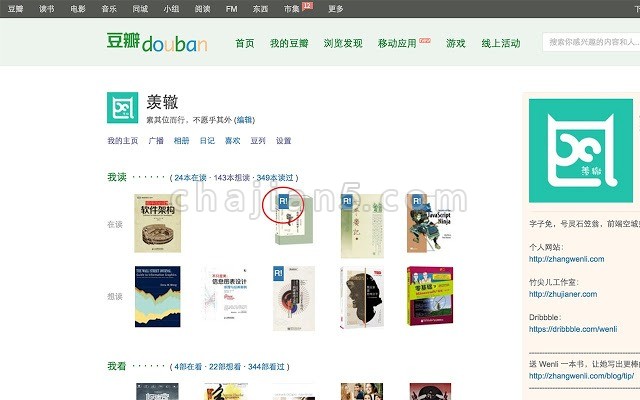
Task: Click the 编辑 link beside signature
Action: click(x=244, y=120)
